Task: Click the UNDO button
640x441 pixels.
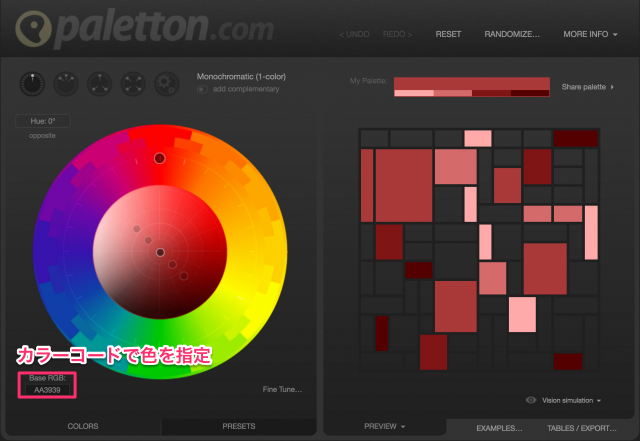Action: 354,34
